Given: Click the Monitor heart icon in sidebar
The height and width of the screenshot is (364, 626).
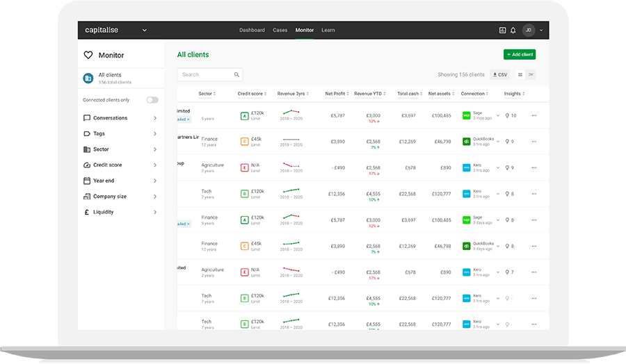Looking at the screenshot, I should (x=88, y=55).
